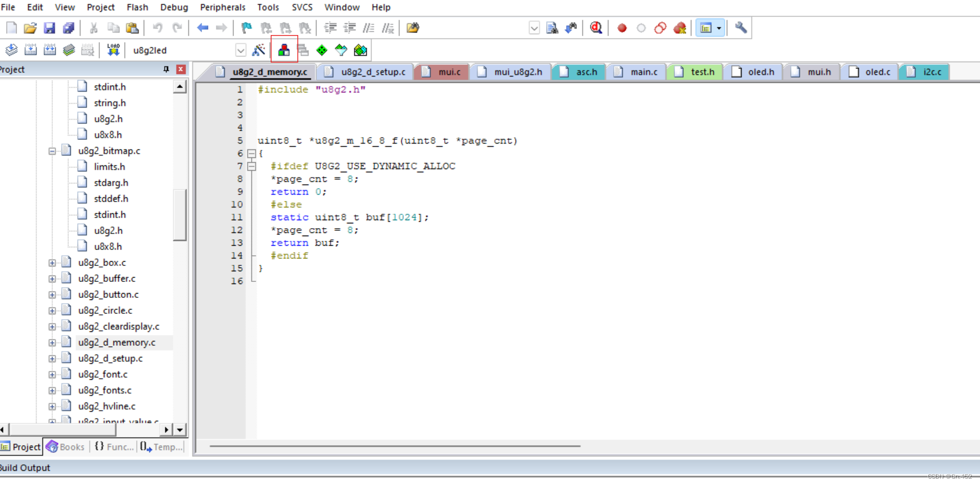Paste from clipboard using the toolbar icon
The image size is (980, 484).
click(x=132, y=28)
